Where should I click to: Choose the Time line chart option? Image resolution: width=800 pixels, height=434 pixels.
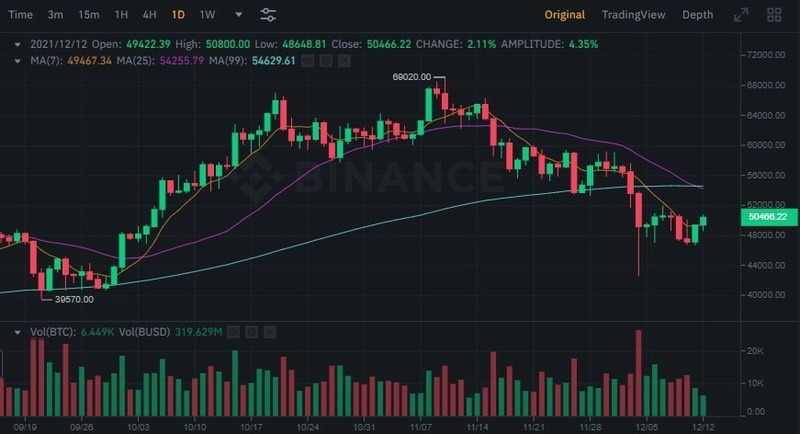coord(20,15)
